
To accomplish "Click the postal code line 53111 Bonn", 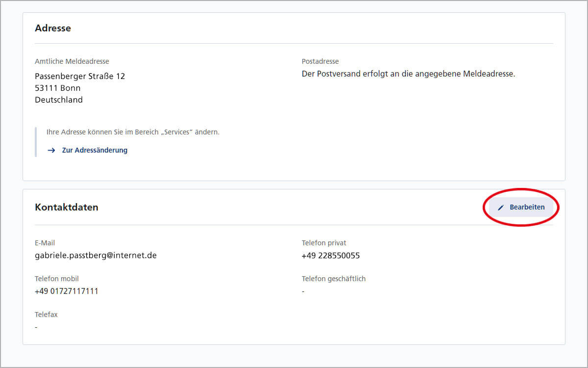I will [x=58, y=88].
